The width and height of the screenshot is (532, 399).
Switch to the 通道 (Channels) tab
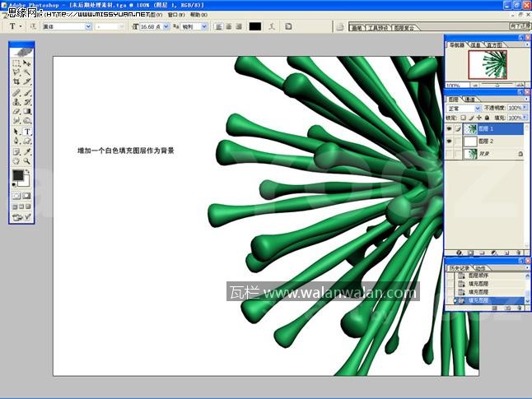coord(470,99)
